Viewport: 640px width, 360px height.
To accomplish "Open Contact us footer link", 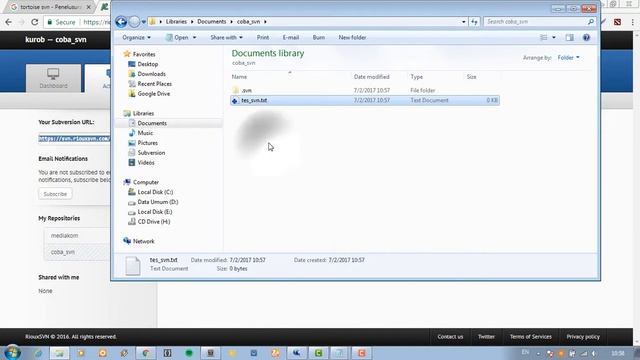I will tap(450, 337).
